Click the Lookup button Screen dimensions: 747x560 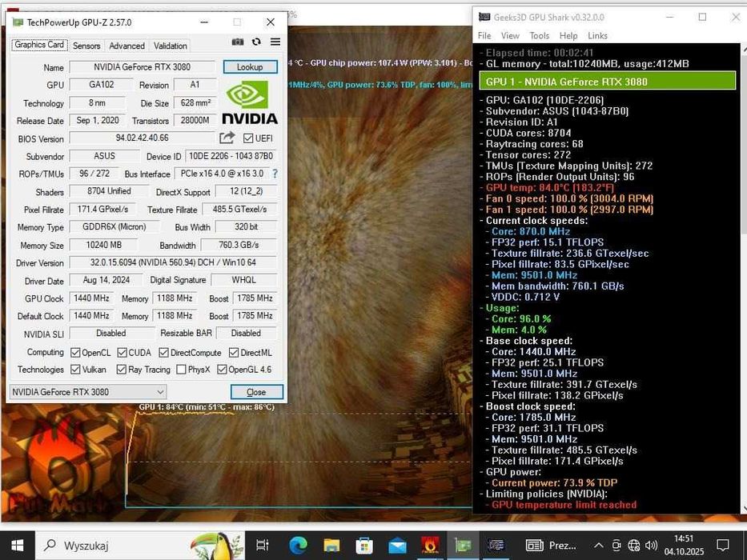(250, 67)
